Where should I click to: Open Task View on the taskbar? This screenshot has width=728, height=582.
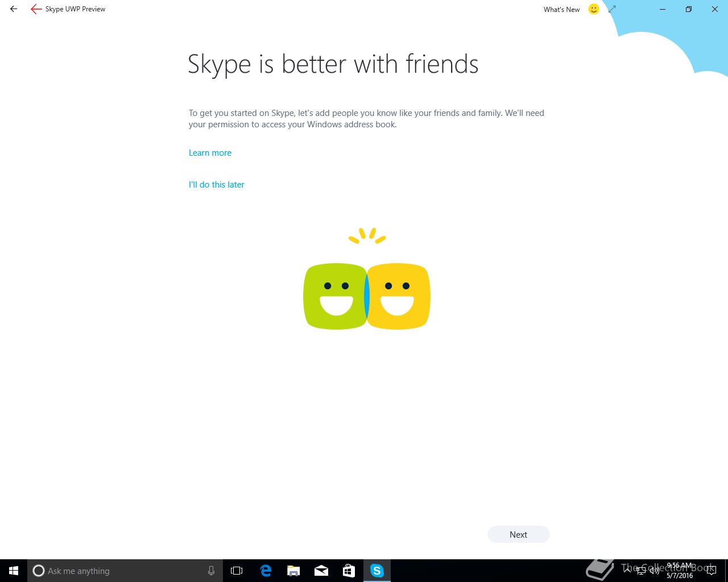pyautogui.click(x=237, y=571)
